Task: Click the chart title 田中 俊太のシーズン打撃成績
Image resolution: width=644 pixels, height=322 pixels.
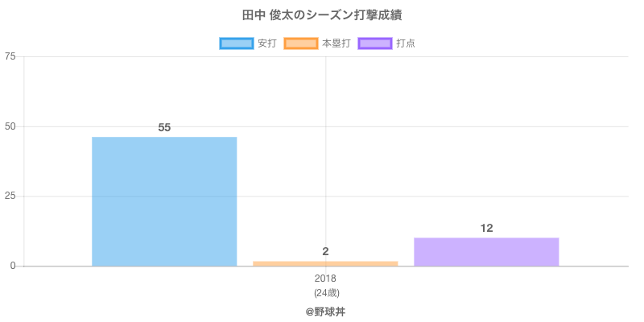Action: point(322,15)
